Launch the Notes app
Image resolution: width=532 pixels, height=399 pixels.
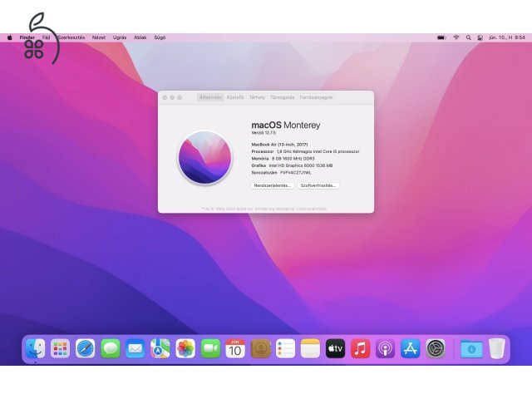point(310,348)
